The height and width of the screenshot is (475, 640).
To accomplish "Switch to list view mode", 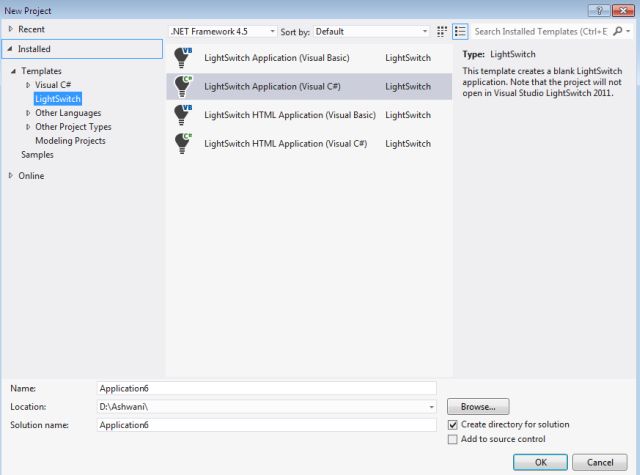I will click(x=460, y=31).
